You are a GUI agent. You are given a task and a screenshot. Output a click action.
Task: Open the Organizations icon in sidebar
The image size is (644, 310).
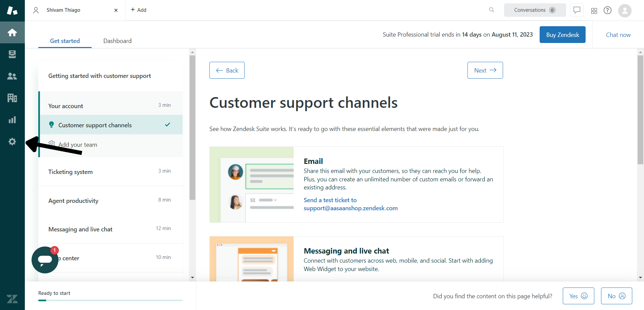(12, 98)
